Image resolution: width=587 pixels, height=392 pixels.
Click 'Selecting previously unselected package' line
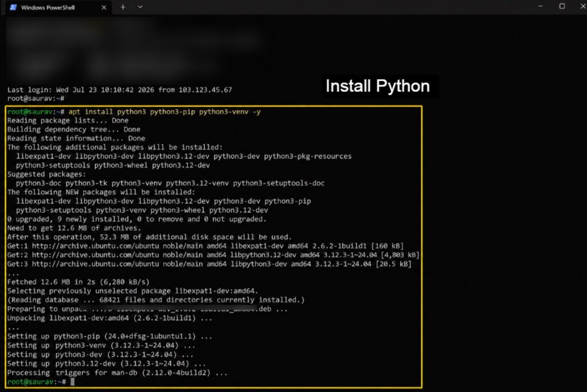pyautogui.click(x=132, y=291)
